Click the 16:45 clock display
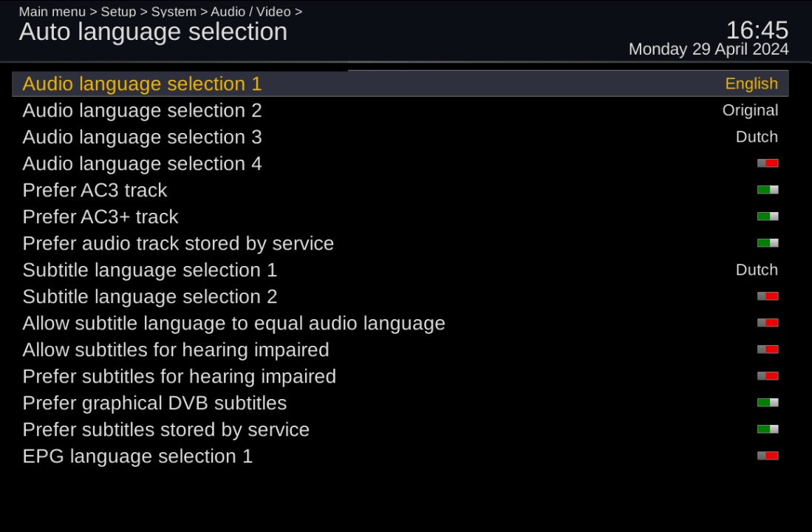812x532 pixels. (x=757, y=30)
